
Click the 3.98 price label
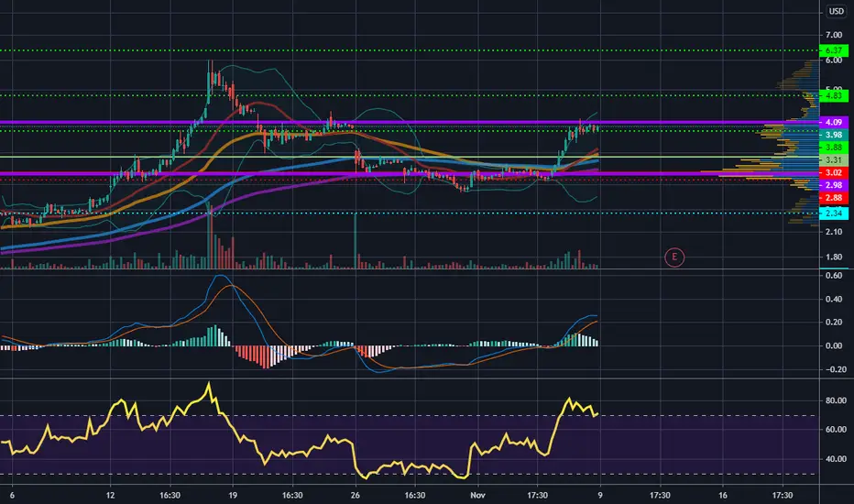[834, 135]
